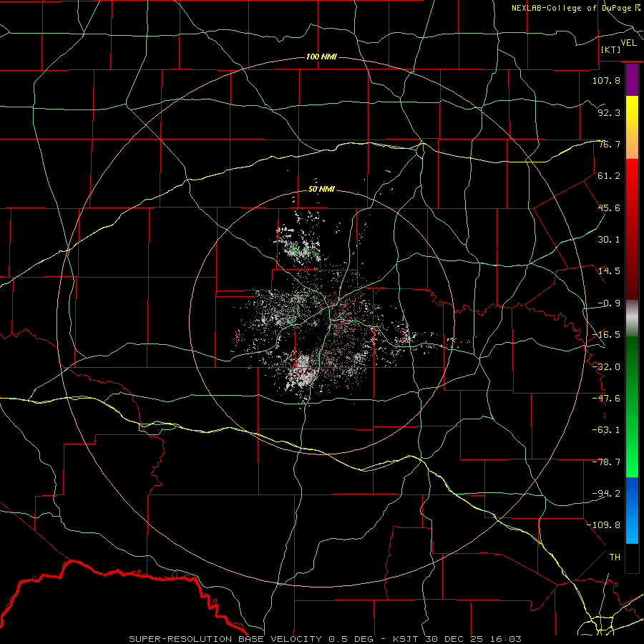Screen dimensions: 644x644
Task: Click the [KT] units label
Action: coord(611,49)
